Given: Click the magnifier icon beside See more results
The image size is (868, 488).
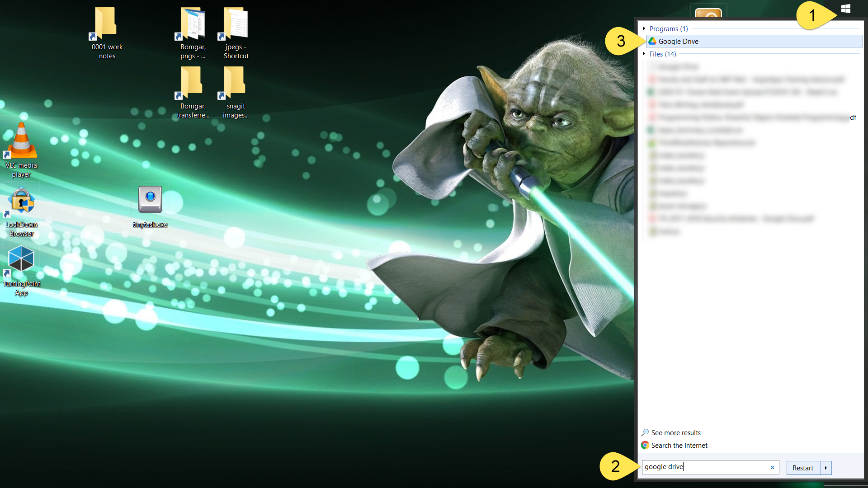Looking at the screenshot, I should pyautogui.click(x=645, y=433).
